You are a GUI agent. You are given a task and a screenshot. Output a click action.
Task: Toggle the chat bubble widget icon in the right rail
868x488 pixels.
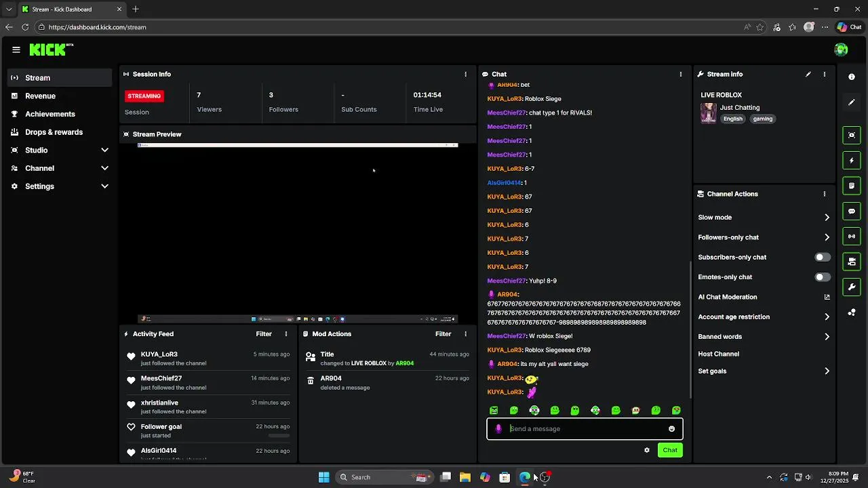click(852, 211)
